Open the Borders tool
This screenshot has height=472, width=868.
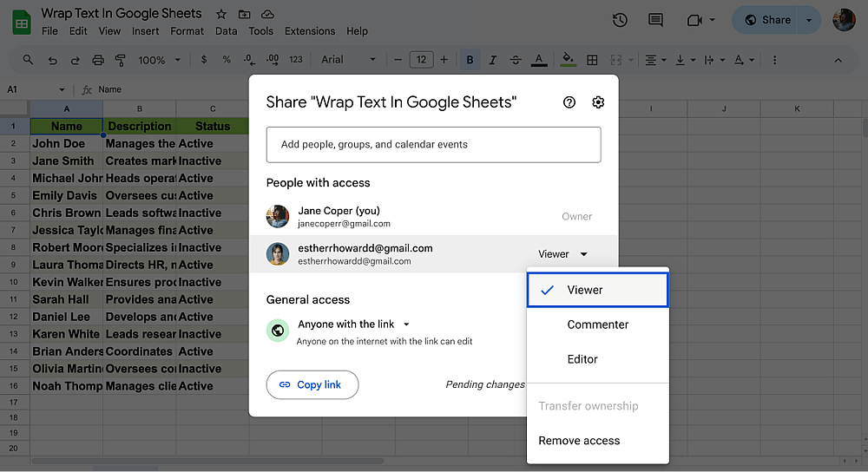(592, 60)
